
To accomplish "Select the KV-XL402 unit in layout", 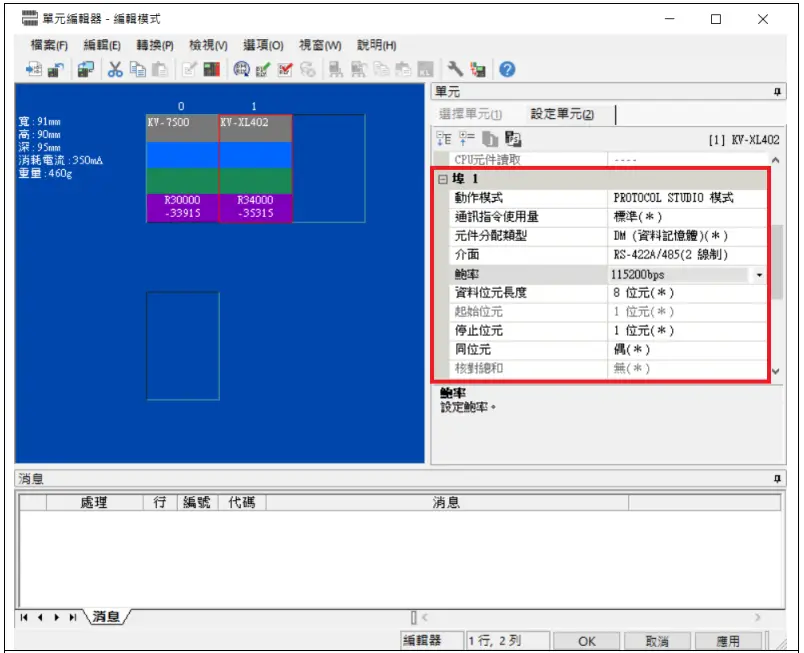I will (x=255, y=165).
